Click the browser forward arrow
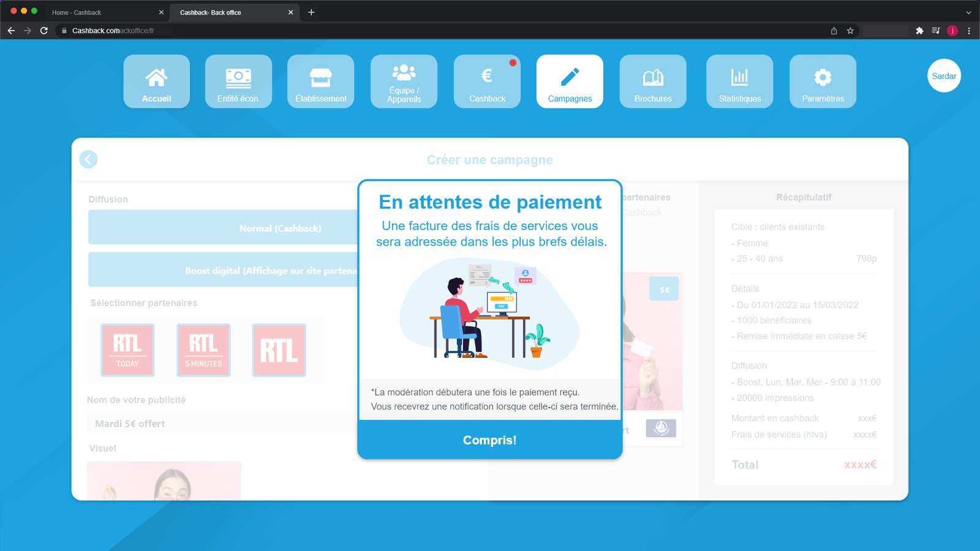Image resolution: width=980 pixels, height=551 pixels. (28, 31)
